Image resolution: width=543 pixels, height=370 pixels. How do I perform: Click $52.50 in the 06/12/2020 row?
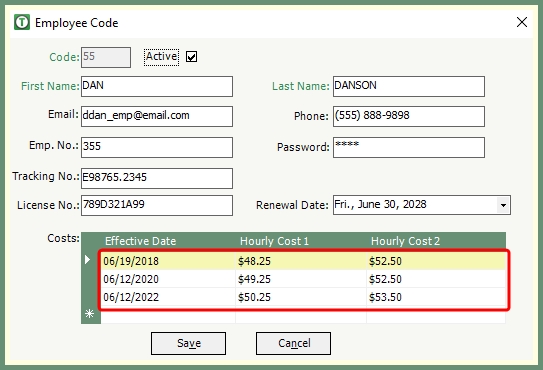tap(436, 279)
